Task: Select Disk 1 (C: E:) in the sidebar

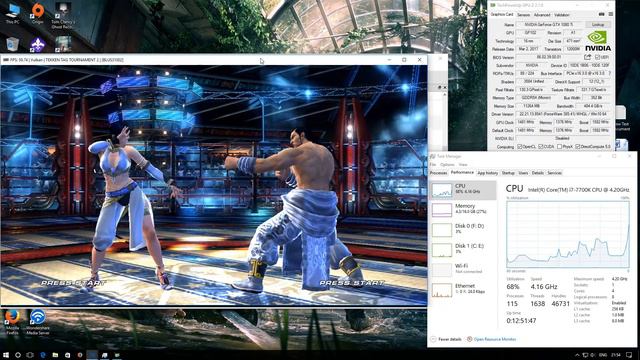Action: (463, 249)
